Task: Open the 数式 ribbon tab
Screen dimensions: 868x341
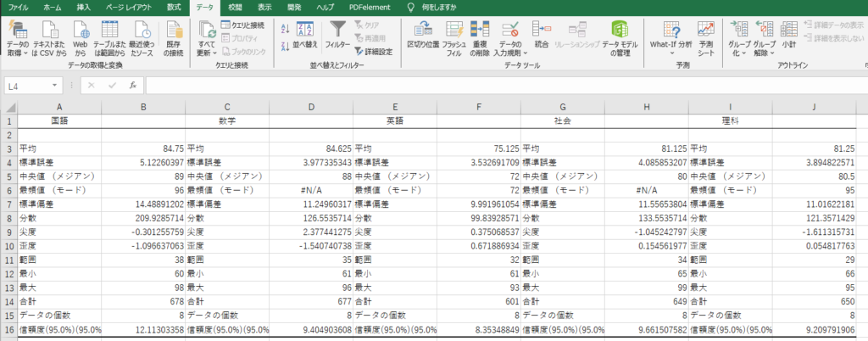Action: tap(174, 7)
